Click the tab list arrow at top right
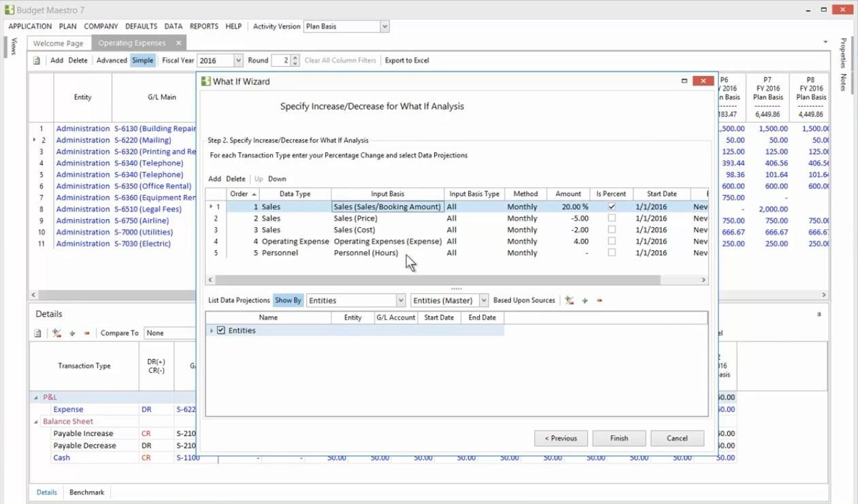Image resolution: width=858 pixels, height=504 pixels. point(825,42)
